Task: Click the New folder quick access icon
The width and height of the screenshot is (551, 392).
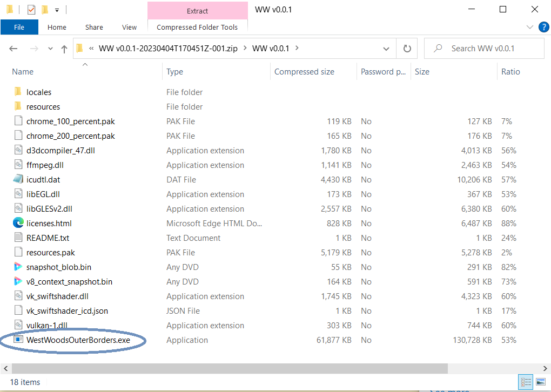Action: point(45,10)
